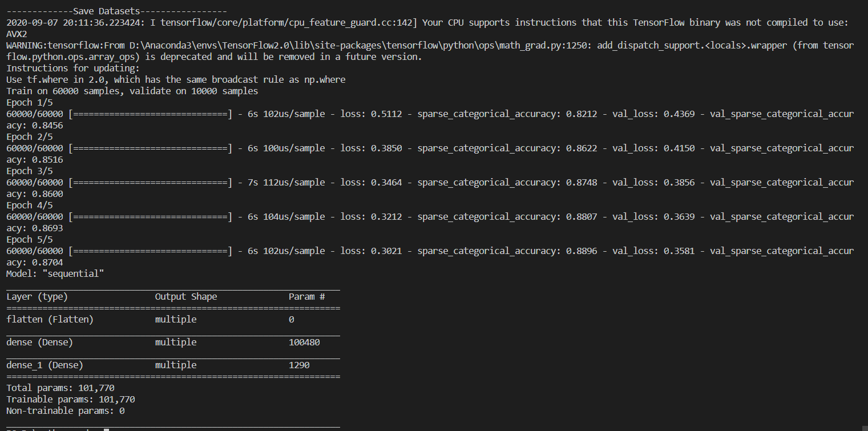Viewport: 868px width, 431px height.
Task: Click the 'Param #' column header
Action: [307, 297]
